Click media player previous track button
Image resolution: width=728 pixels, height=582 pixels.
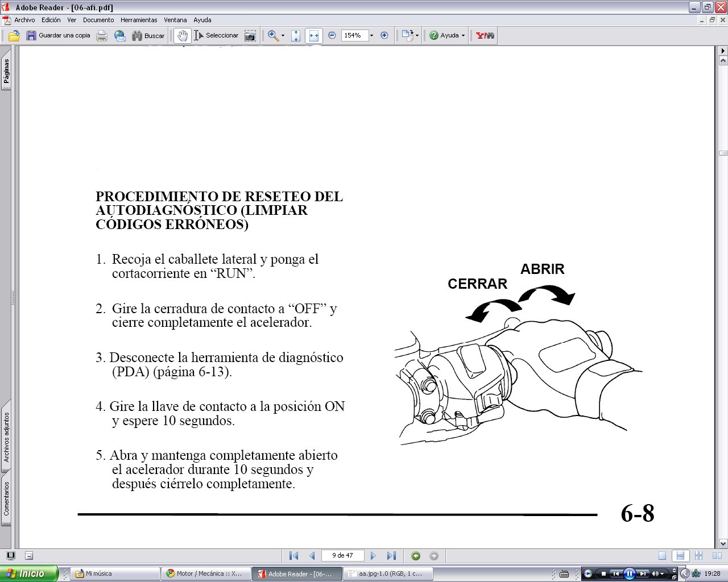[615, 573]
